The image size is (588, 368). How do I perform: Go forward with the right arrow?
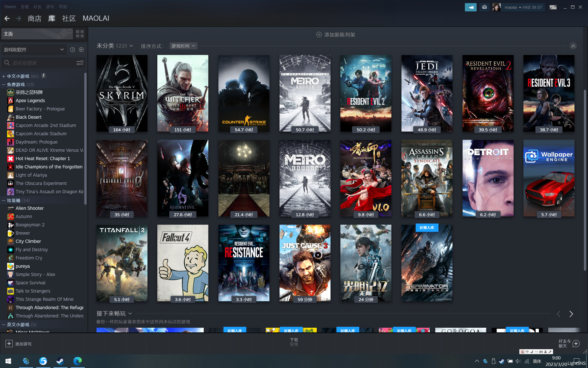[x=18, y=18]
